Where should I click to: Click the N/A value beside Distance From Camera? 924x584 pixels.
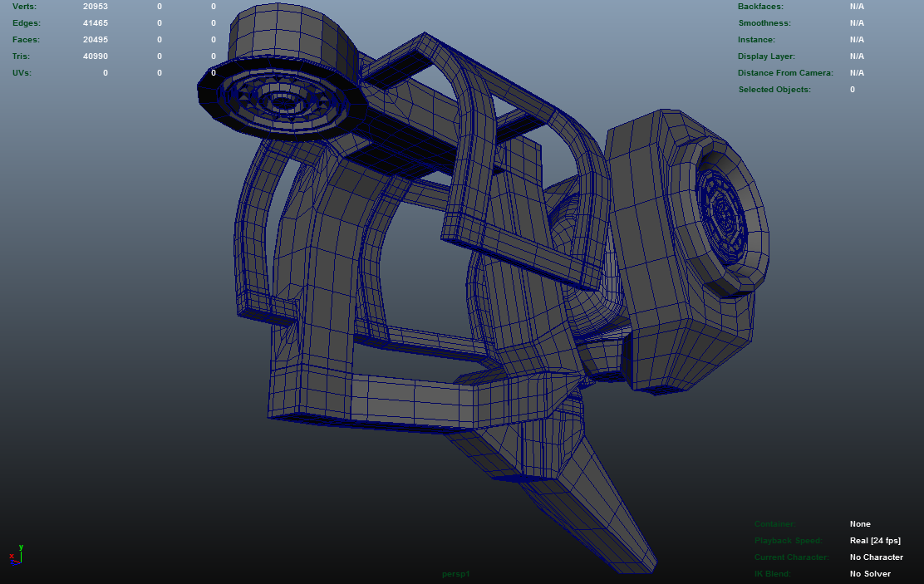[x=857, y=72]
